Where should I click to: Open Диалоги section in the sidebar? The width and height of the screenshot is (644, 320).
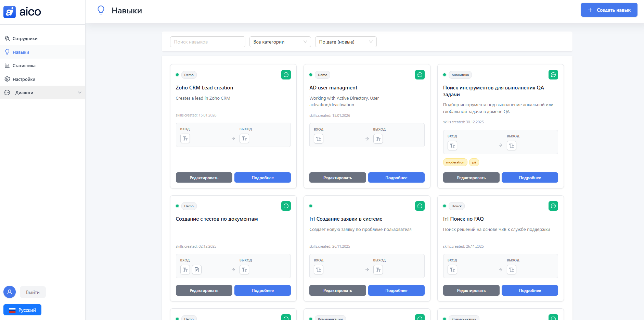pyautogui.click(x=42, y=93)
